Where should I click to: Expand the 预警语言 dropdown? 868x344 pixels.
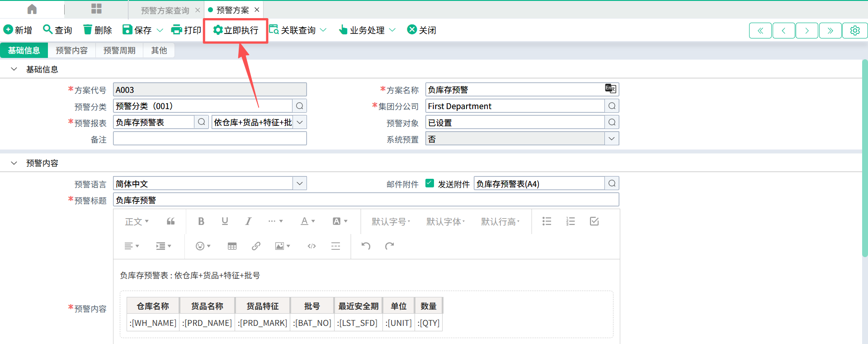point(299,183)
